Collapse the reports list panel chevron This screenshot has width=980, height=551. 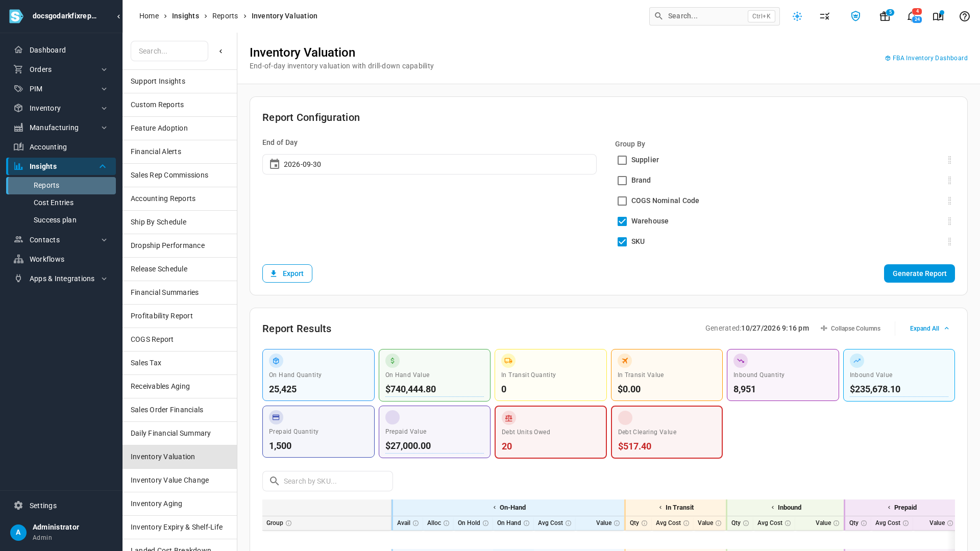[x=221, y=51]
